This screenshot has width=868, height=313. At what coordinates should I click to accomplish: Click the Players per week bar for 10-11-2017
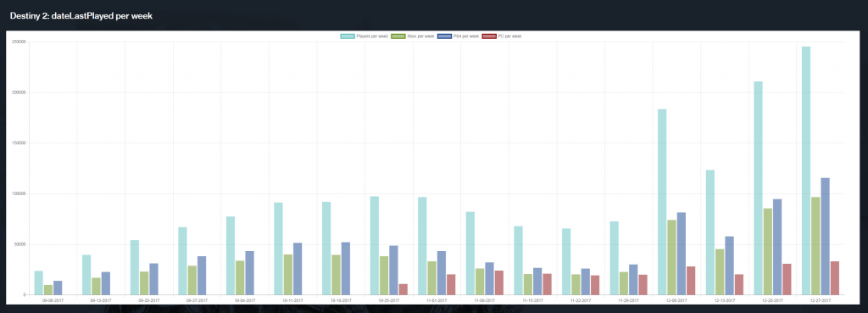coord(278,249)
